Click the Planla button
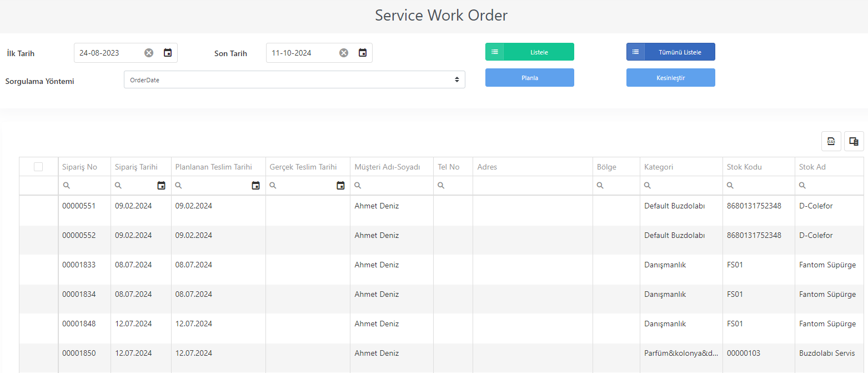This screenshot has height=373, width=868. (530, 78)
